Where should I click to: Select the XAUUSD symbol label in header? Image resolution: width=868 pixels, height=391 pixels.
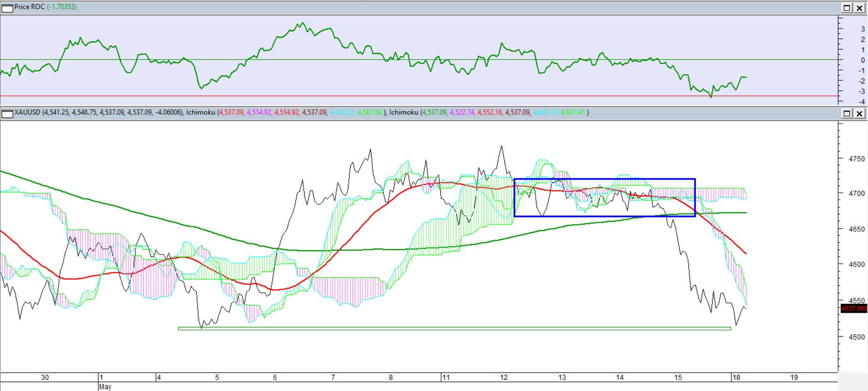pyautogui.click(x=27, y=113)
